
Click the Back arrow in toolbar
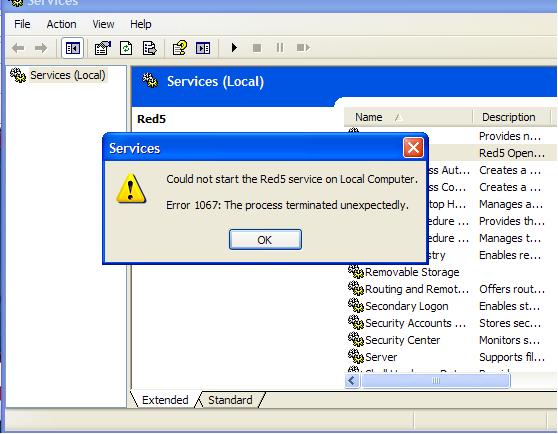coord(18,48)
